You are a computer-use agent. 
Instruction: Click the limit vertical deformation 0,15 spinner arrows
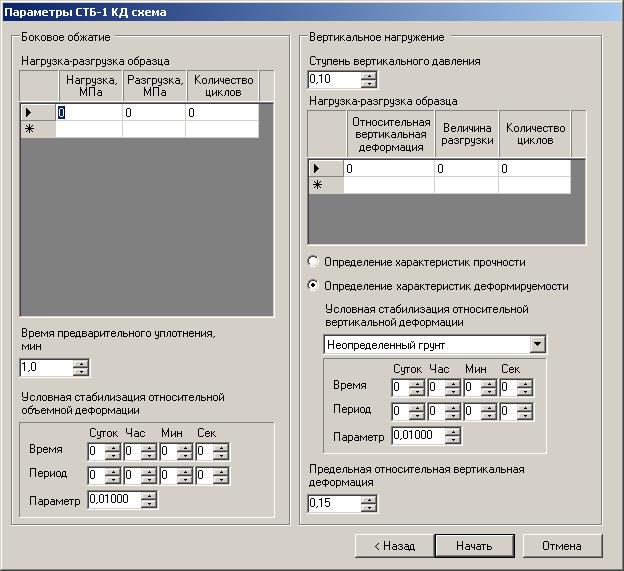[x=369, y=504]
